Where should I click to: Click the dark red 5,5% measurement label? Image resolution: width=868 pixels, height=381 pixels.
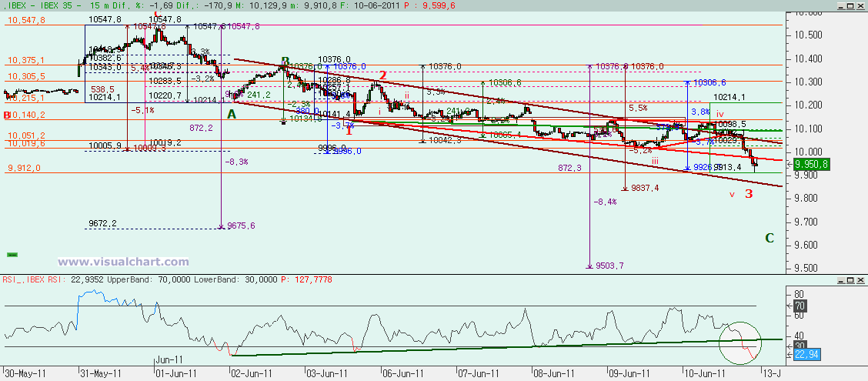(638, 106)
